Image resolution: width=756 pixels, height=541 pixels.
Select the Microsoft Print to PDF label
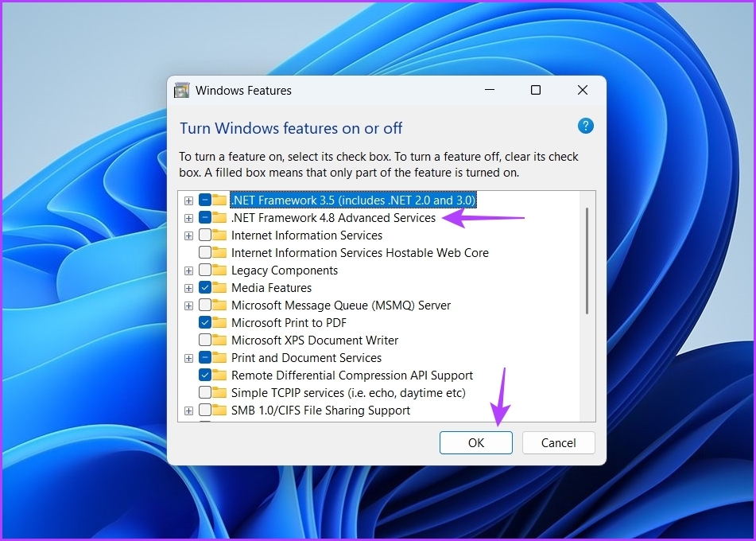[289, 322]
